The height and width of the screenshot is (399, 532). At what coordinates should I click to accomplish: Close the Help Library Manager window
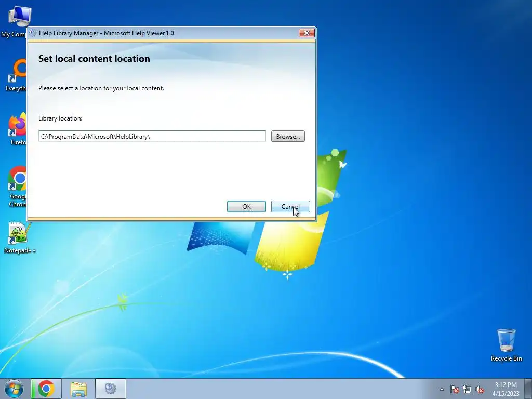(307, 33)
